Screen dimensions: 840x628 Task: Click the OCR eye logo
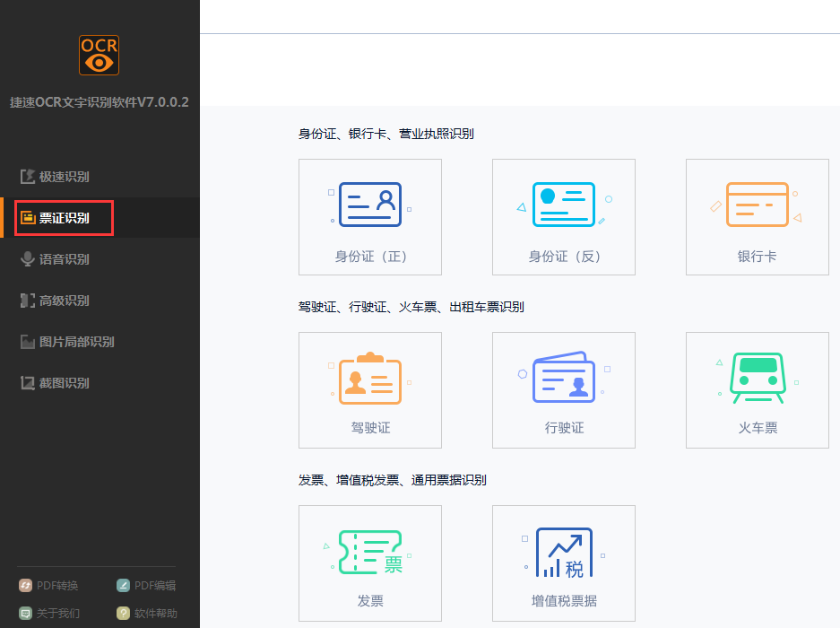coord(99,55)
